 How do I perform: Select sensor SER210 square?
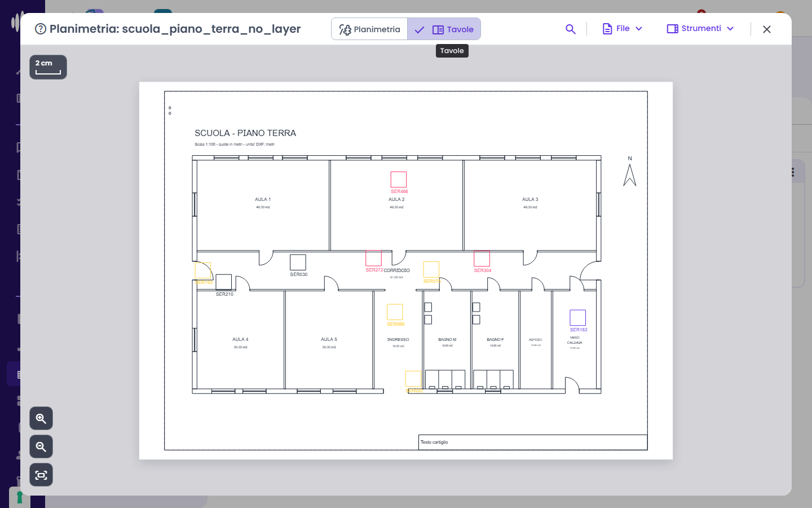(224, 282)
